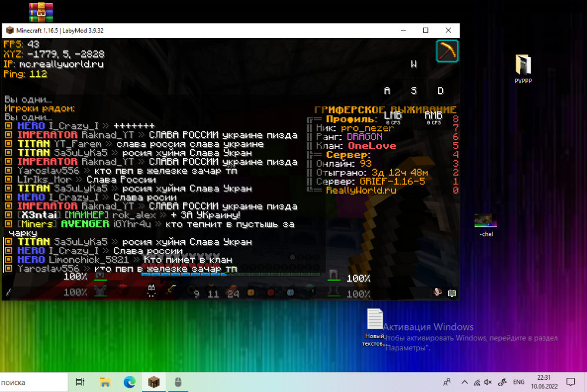The image size is (587, 392).
Task: Click the IP: mc.reallyworld.ru text
Action: (53, 64)
